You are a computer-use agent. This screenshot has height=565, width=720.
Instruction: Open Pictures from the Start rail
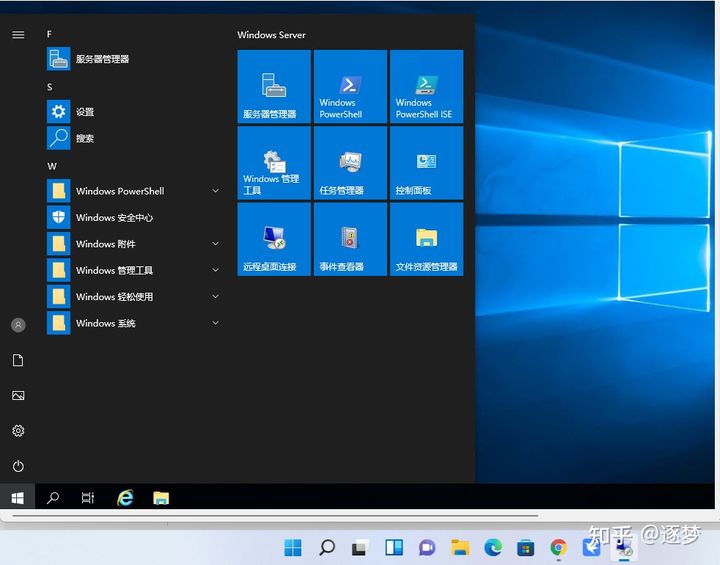coord(18,396)
